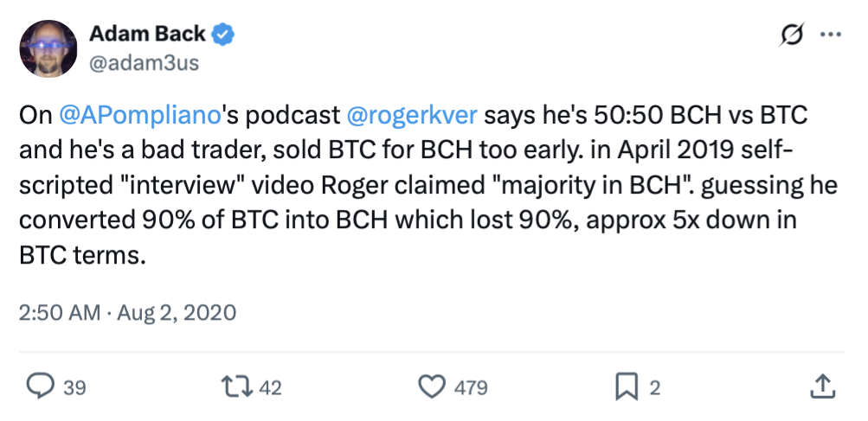The height and width of the screenshot is (421, 868).
Task: Click the 39 replies count
Action: point(75,387)
